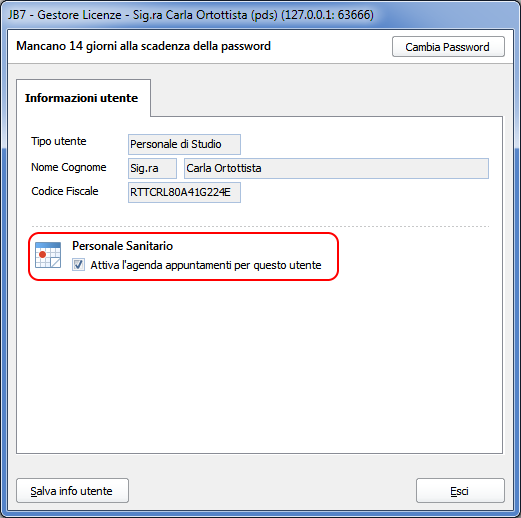Image resolution: width=521 pixels, height=518 pixels.
Task: Click the Cambia Password button
Action: click(x=448, y=47)
